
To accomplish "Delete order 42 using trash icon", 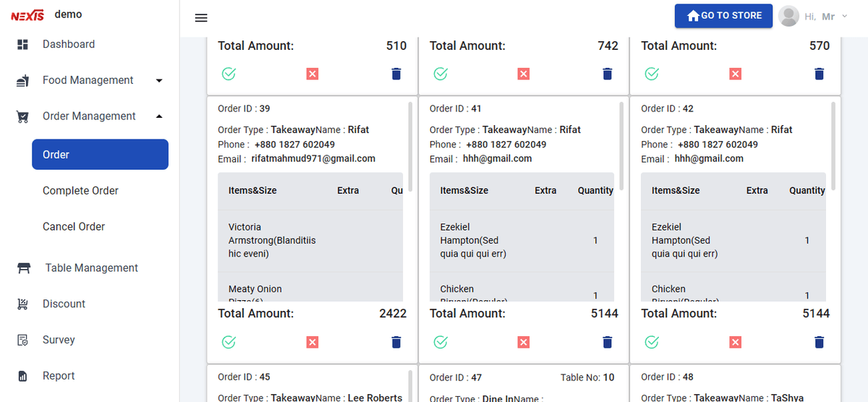I will 819,342.
